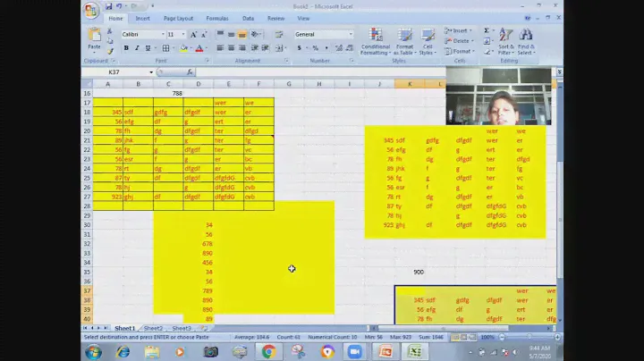Toggle center text alignment
Viewport: 644px width, 361px height.
coord(231,48)
